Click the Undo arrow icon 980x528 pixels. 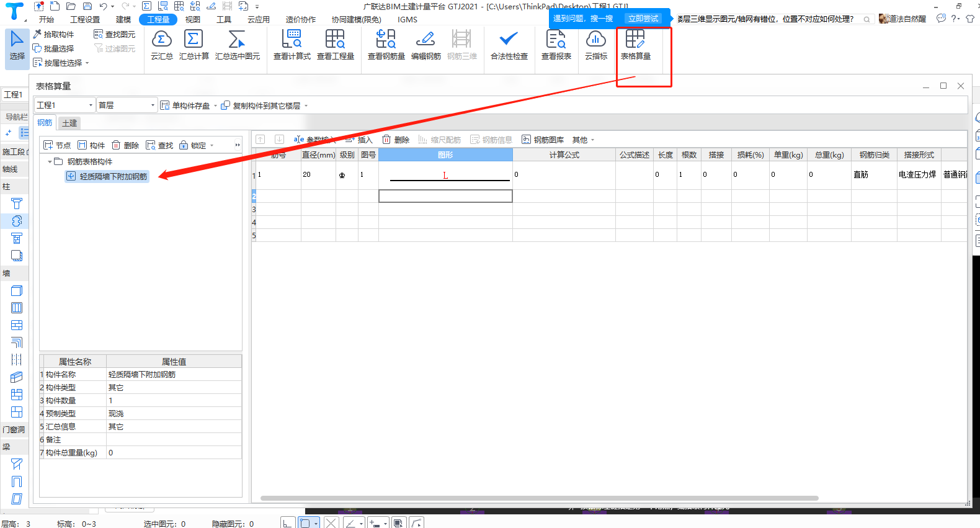[x=103, y=6]
